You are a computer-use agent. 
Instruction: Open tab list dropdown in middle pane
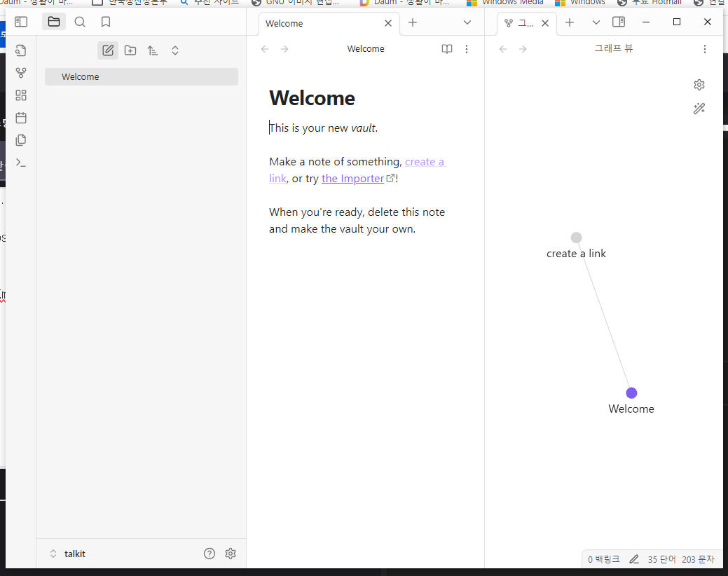467,22
